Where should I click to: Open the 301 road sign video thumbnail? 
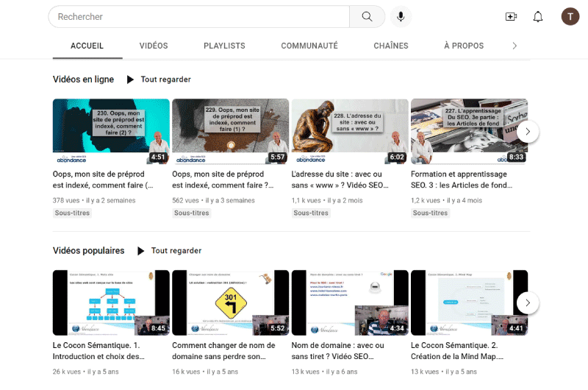coord(230,302)
